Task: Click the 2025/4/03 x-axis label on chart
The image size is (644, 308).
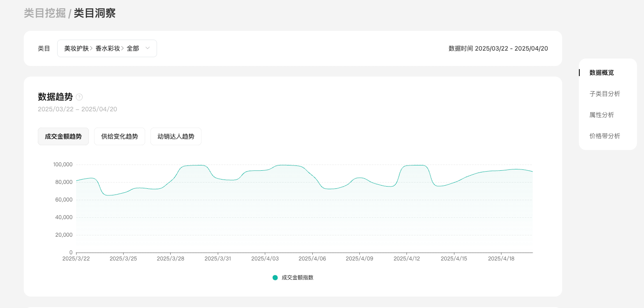Action: click(265, 259)
